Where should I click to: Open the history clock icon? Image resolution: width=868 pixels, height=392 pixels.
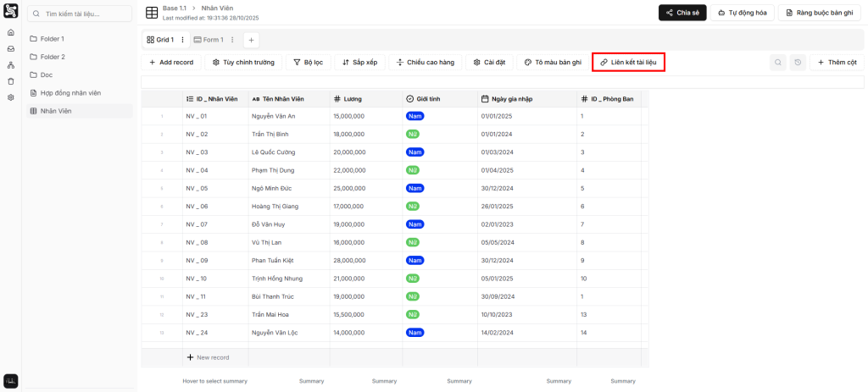[798, 63]
